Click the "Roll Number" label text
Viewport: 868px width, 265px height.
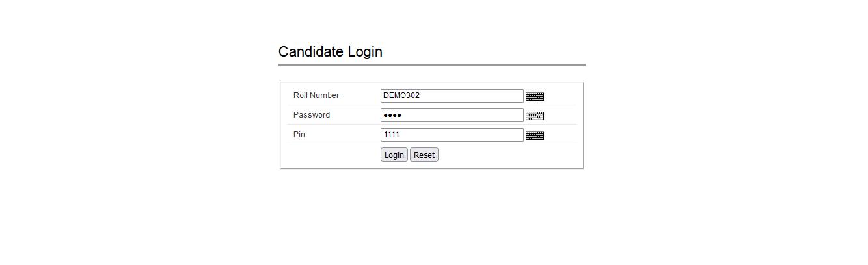(316, 95)
